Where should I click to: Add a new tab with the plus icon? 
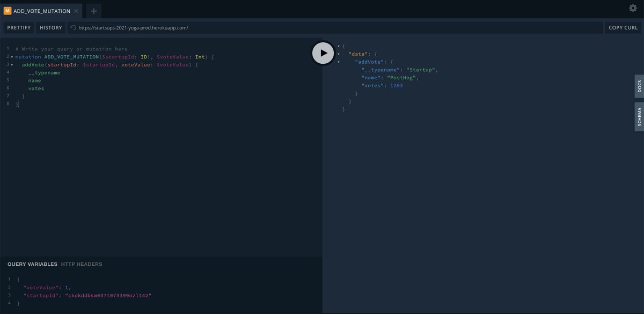pyautogui.click(x=93, y=11)
